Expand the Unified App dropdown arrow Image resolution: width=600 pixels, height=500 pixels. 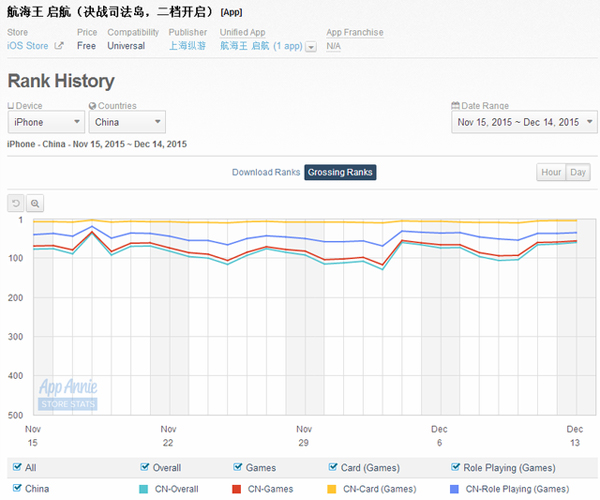pyautogui.click(x=311, y=47)
